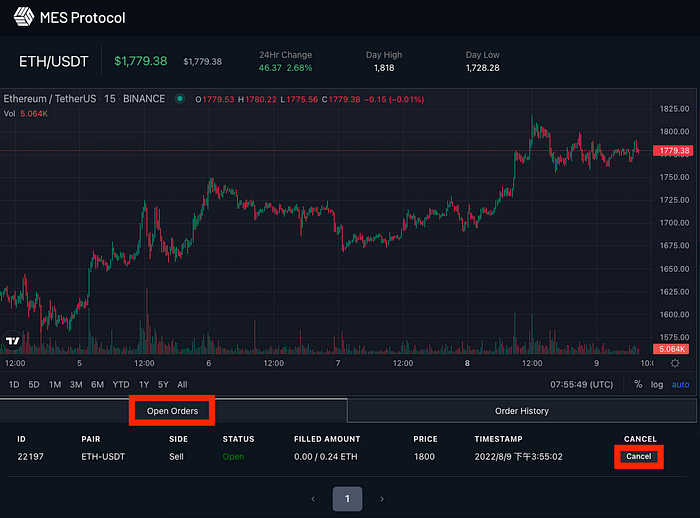Set chart range to 5D

click(x=34, y=384)
